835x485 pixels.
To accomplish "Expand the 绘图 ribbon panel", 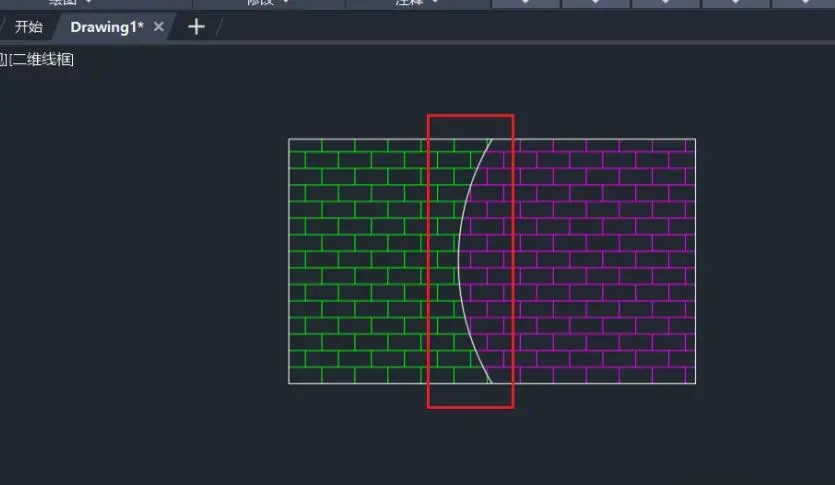I will tap(69, 2).
